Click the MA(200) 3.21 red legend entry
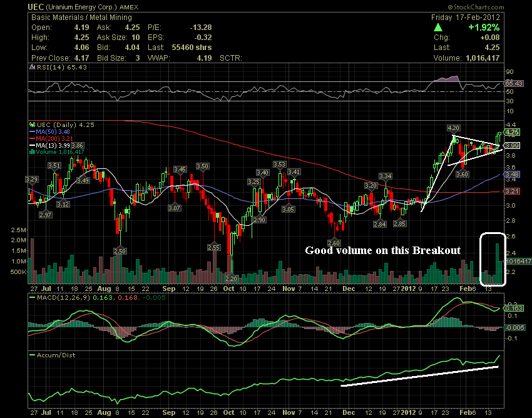This screenshot has width=532, height=418. coord(51,138)
